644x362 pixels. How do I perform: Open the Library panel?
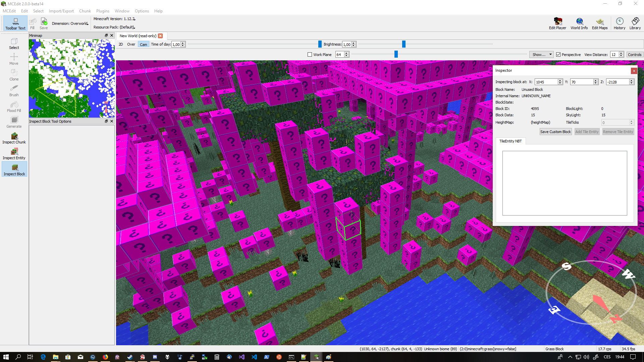coord(635,23)
